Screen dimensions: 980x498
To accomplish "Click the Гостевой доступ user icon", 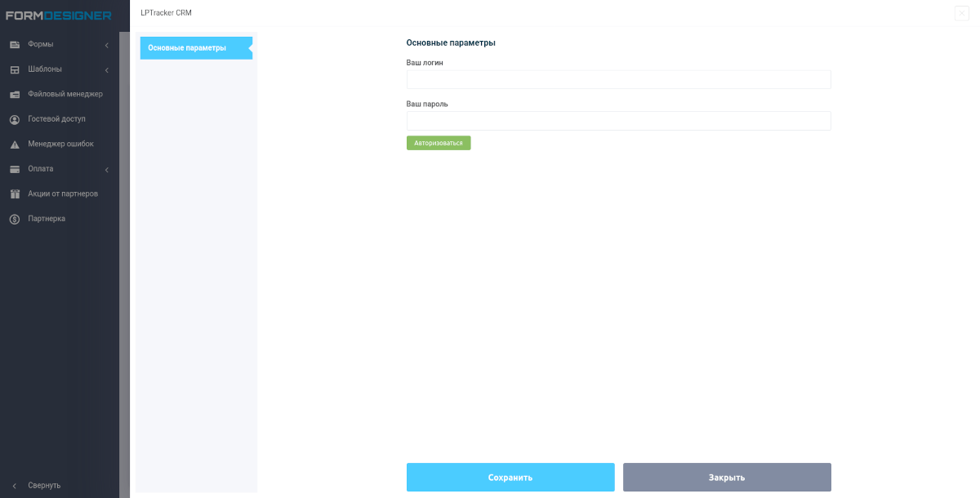I will [x=15, y=119].
